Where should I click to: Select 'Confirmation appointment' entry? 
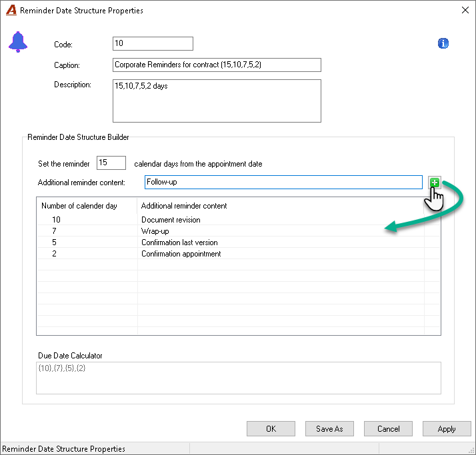(x=181, y=254)
